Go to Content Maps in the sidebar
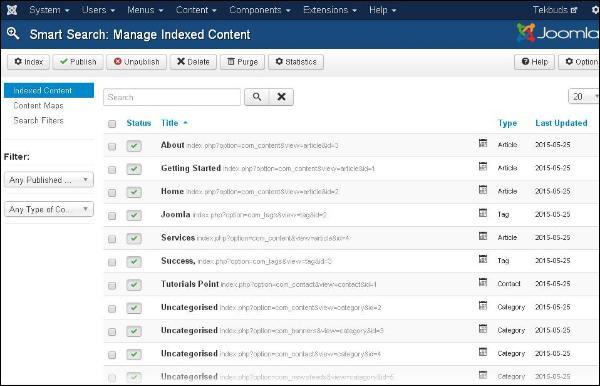Screen dimensions: 600x386 click(x=38, y=106)
